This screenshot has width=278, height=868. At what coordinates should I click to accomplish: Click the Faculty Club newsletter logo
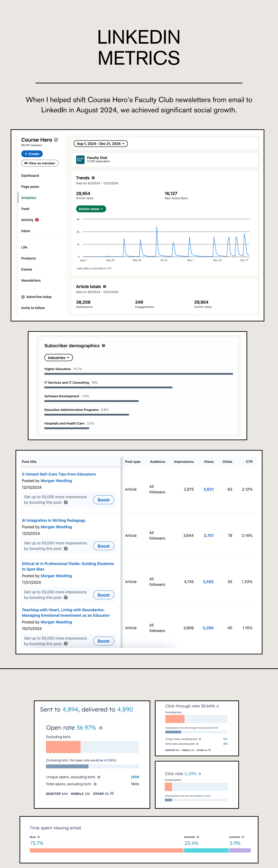(x=80, y=160)
